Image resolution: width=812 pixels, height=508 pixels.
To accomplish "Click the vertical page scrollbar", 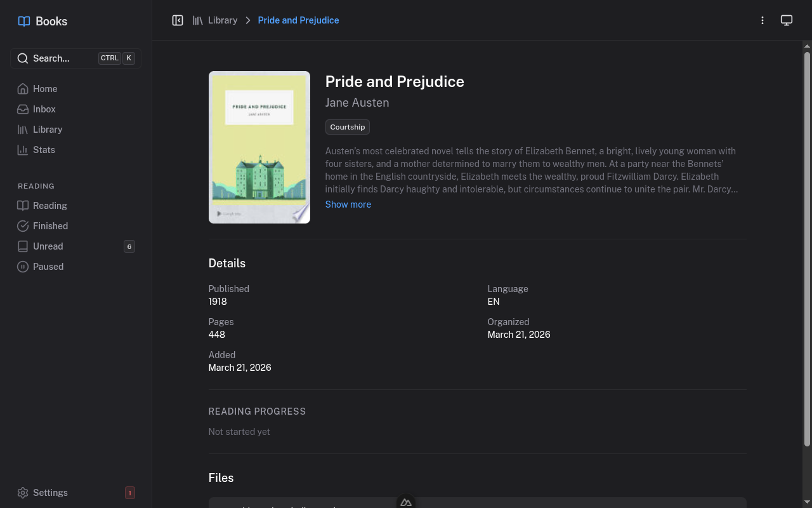I will pos(807,248).
